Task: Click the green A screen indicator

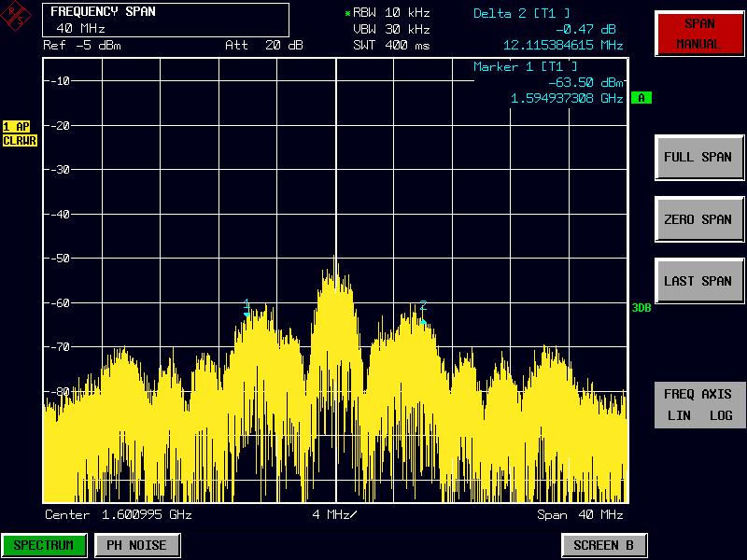Action: [640, 97]
